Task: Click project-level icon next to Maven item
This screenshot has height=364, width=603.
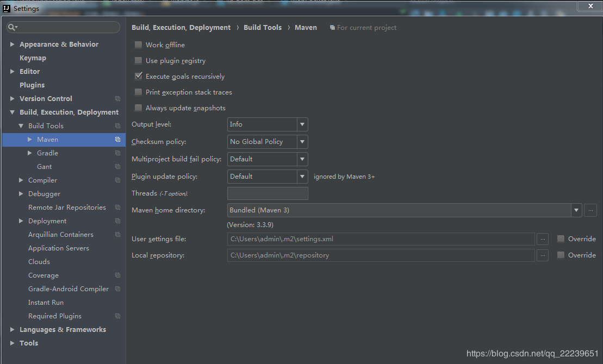Action: coord(117,140)
